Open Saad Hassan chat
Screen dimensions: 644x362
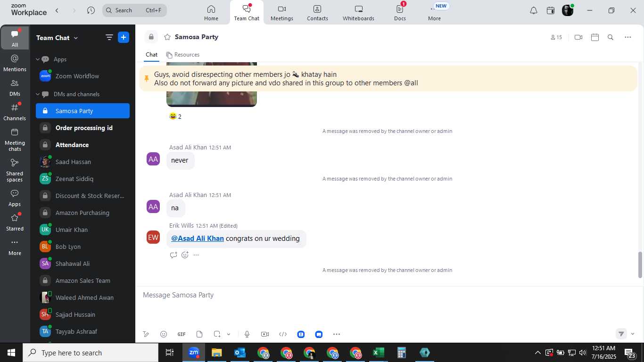tap(83, 162)
